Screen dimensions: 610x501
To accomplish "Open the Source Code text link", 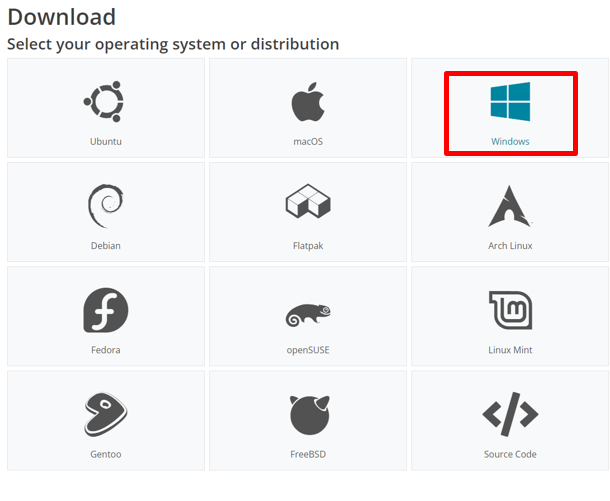I will pos(510,454).
